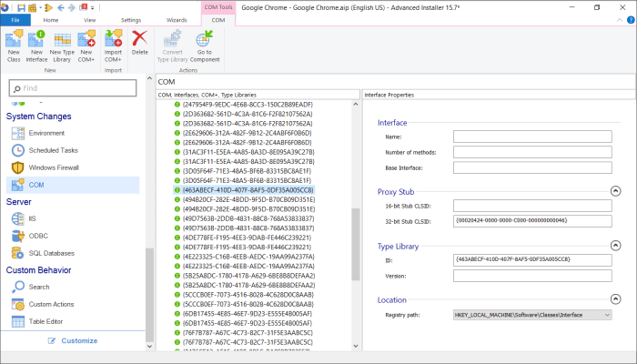Click the New Class ribbon button
The height and width of the screenshot is (364, 637).
tap(14, 45)
